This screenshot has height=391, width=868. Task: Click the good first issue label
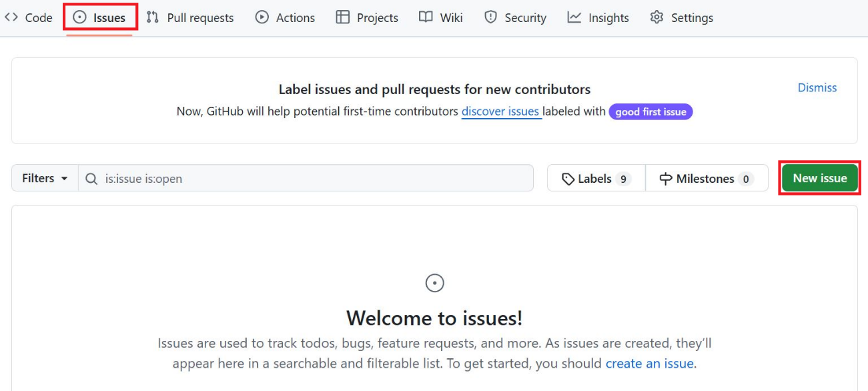coord(651,112)
